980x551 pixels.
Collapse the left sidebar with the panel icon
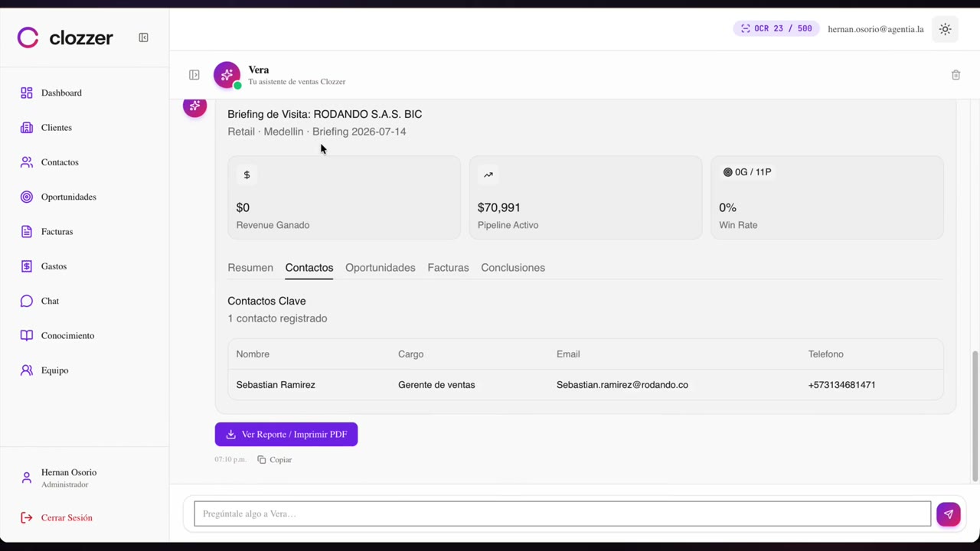click(143, 37)
